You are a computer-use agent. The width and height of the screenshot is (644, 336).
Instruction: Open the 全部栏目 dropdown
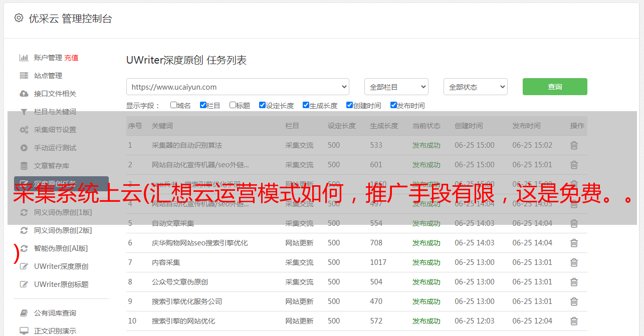pos(396,87)
